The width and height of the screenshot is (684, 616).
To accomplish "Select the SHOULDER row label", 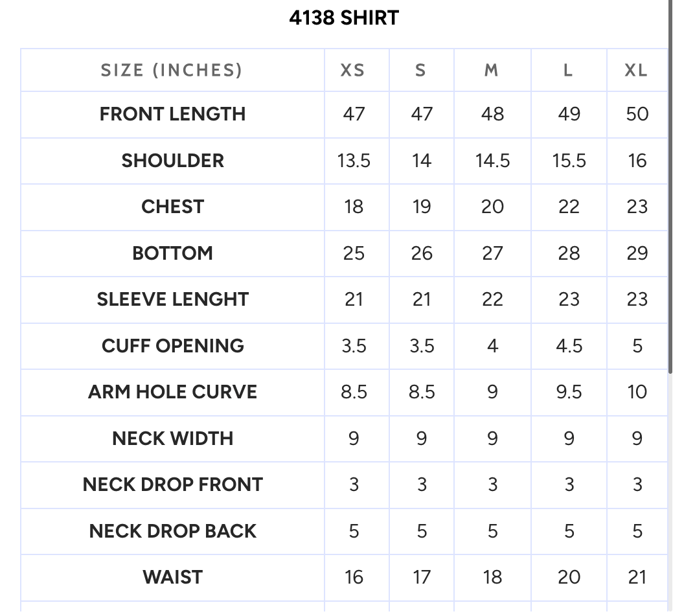I will (173, 161).
